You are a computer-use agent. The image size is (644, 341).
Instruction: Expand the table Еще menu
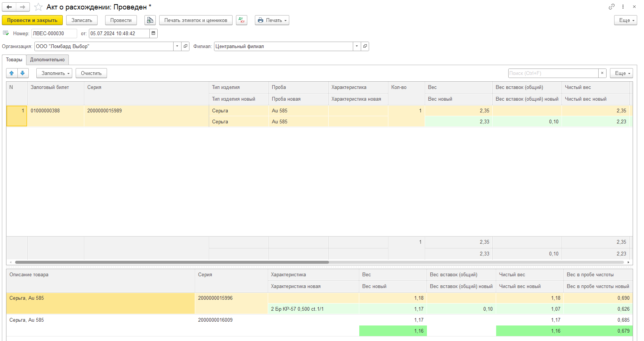(621, 73)
